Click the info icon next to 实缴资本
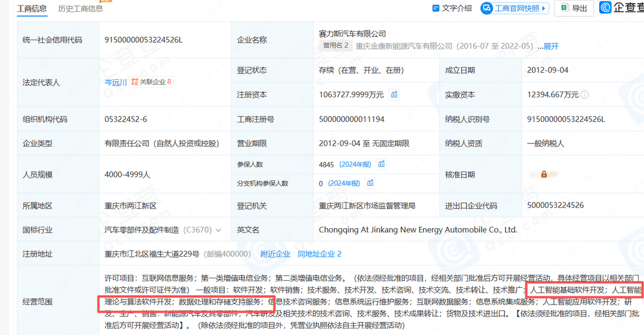This screenshot has height=335, width=644. [584, 95]
